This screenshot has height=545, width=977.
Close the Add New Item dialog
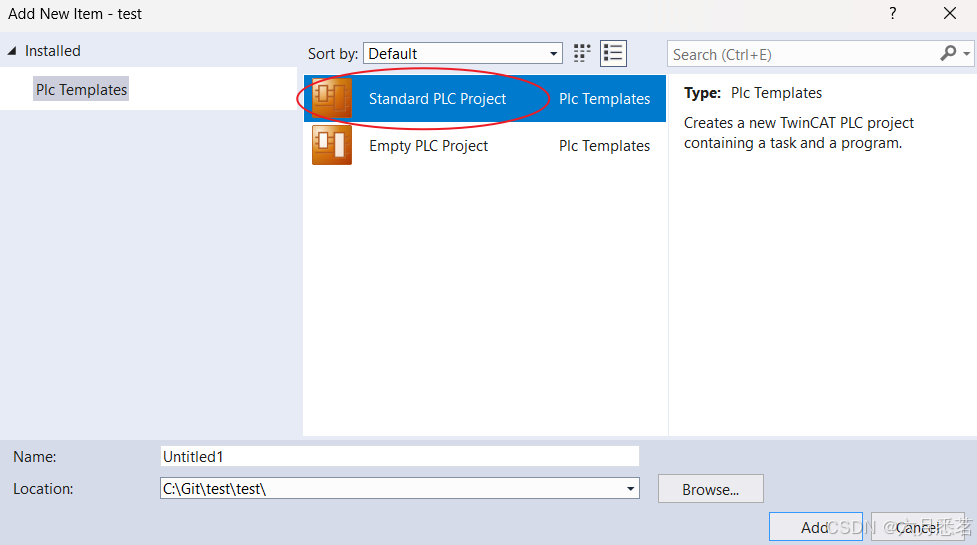coord(950,13)
